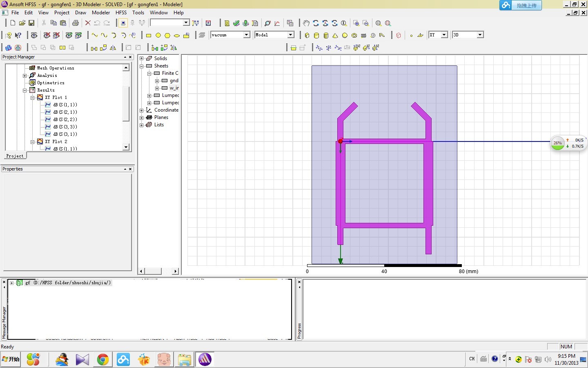588x368 pixels.
Task: Save the project with the floppy icon
Action: coord(31,23)
